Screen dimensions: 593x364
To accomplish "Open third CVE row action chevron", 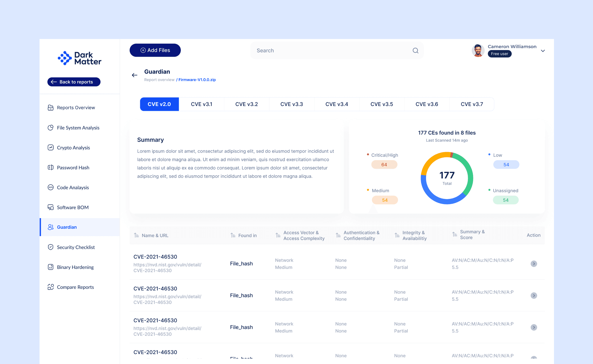I will pyautogui.click(x=534, y=327).
